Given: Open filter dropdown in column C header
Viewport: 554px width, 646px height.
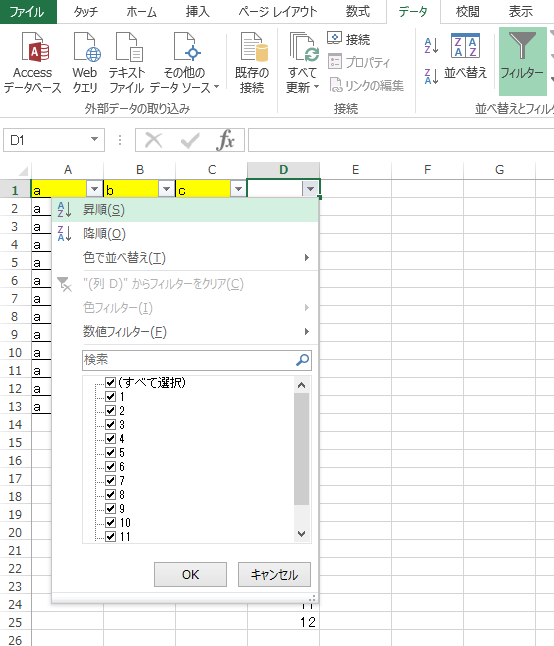Looking at the screenshot, I should [238, 189].
